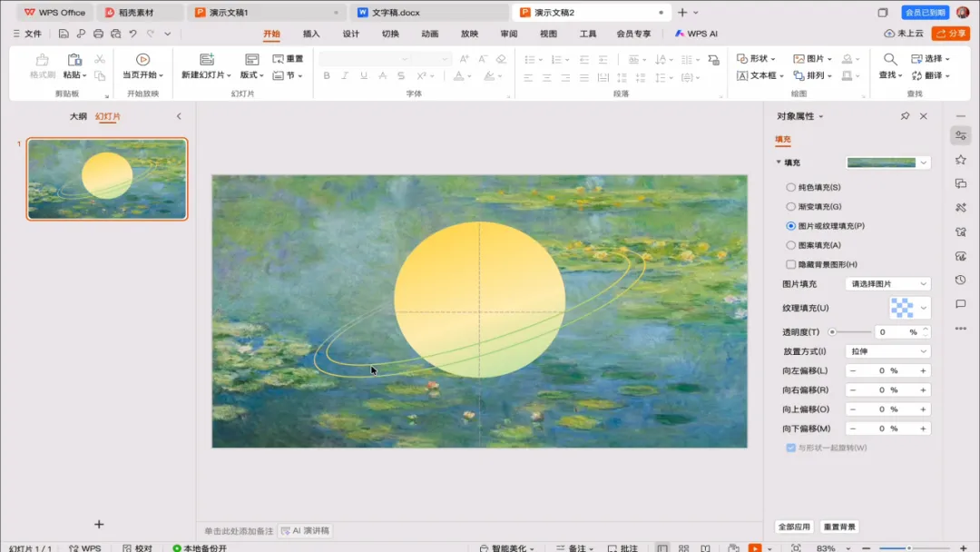Toggle Italic formatting icon
The height and width of the screenshot is (552, 980).
click(345, 75)
